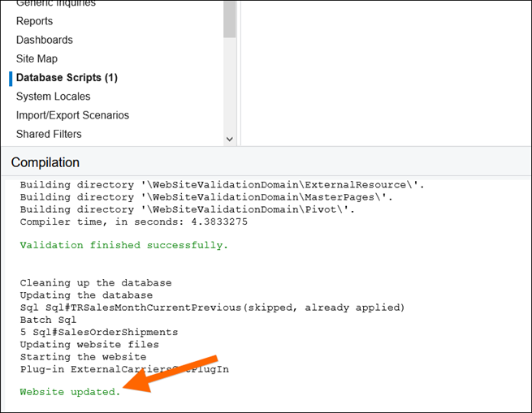Click the ExternalResource building directory line
The image size is (532, 413).
(223, 185)
